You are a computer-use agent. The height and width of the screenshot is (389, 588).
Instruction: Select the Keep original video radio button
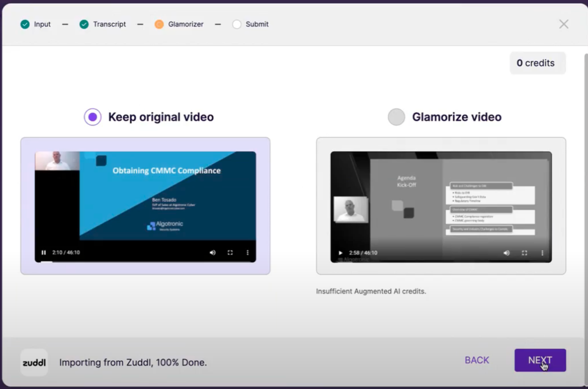coord(92,117)
